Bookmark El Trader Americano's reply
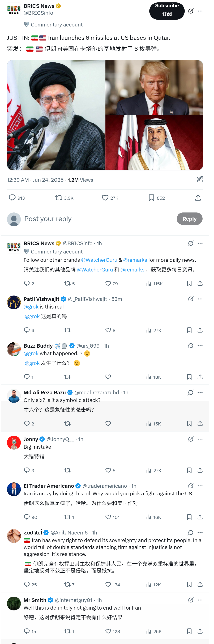Image resolution: width=214 pixels, height=644 pixels. coord(189,517)
